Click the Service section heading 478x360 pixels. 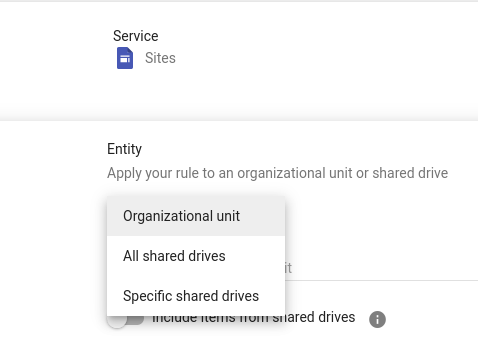136,36
